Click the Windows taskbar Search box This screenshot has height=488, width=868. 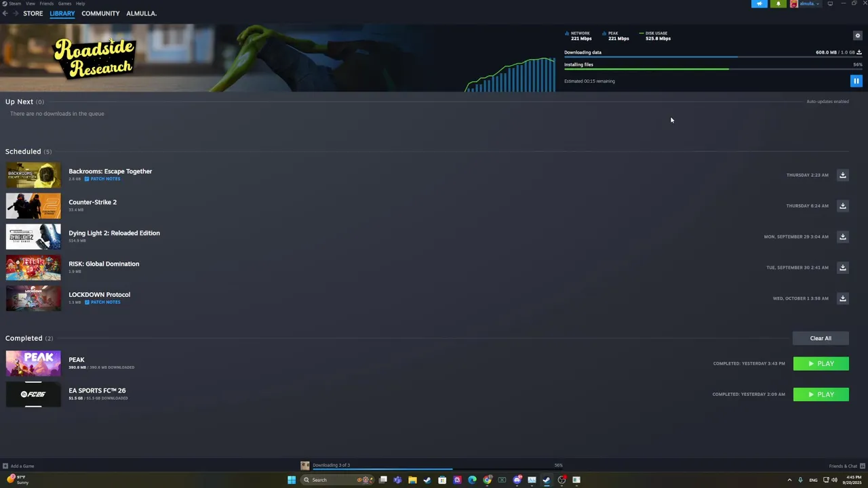[x=338, y=480]
